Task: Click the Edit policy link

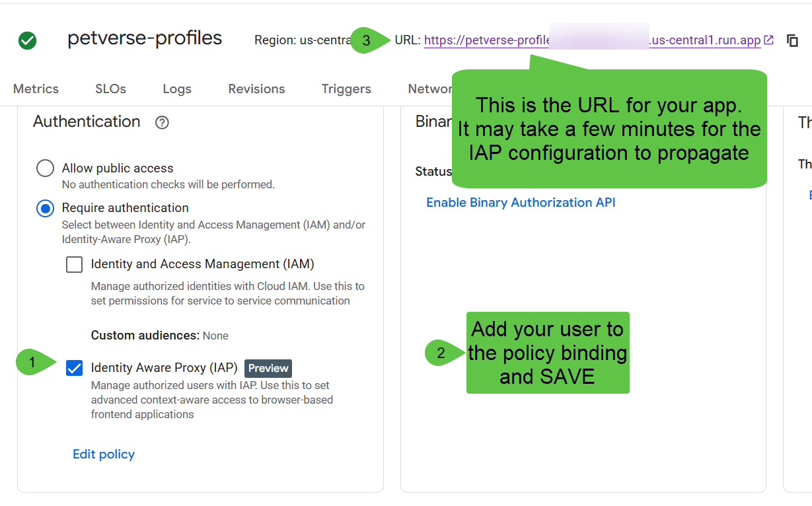Action: click(104, 454)
